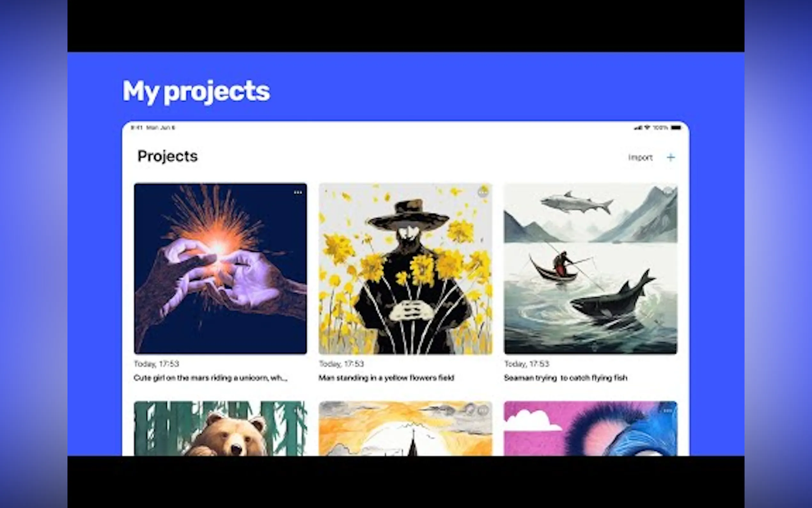This screenshot has width=812, height=508.
Task: Open the sunset painting project options menu
Action: click(x=483, y=410)
